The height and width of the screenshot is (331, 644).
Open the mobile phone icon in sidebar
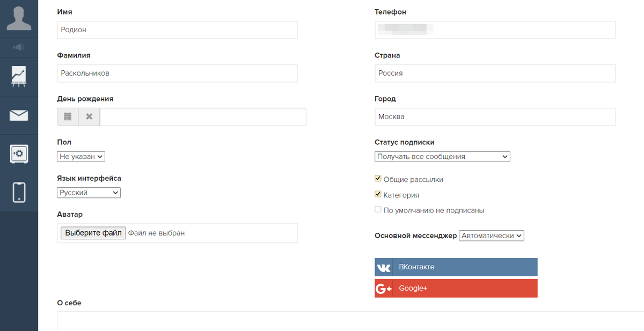(19, 193)
